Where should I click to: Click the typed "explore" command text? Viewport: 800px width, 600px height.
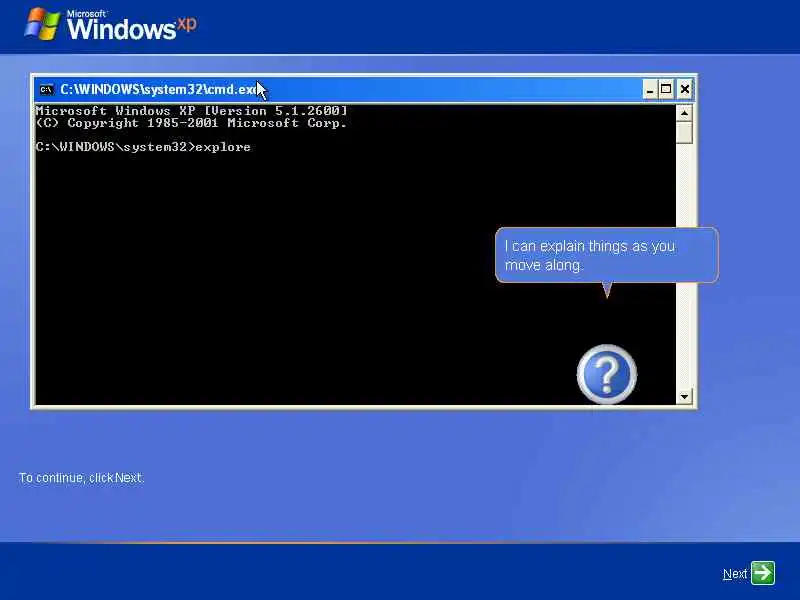tap(223, 147)
